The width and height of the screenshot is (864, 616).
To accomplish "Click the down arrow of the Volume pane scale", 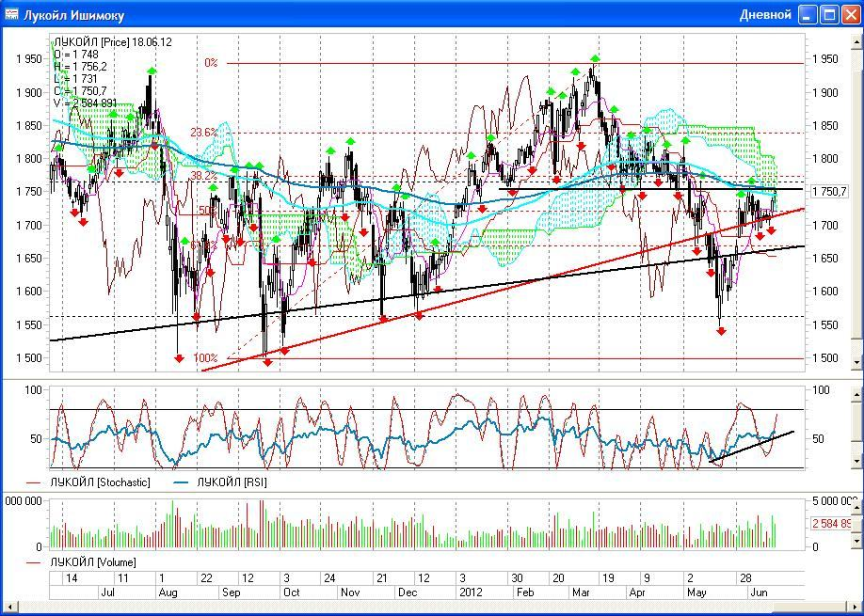I will [x=856, y=542].
